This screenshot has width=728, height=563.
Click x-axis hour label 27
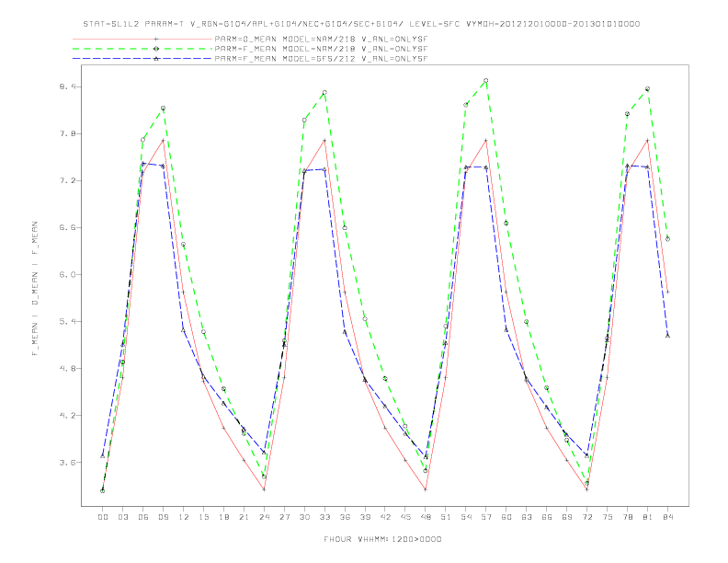coord(285,517)
